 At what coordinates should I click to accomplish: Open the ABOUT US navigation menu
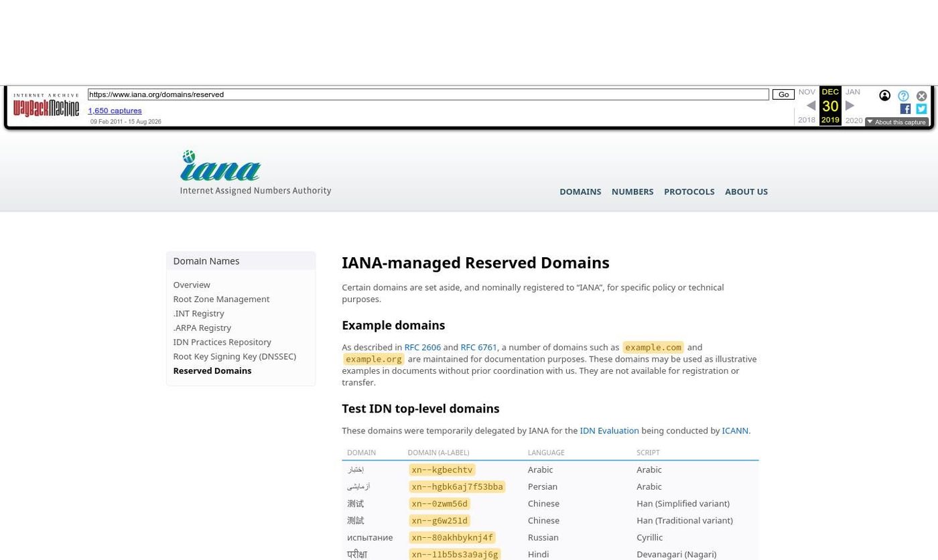point(746,192)
